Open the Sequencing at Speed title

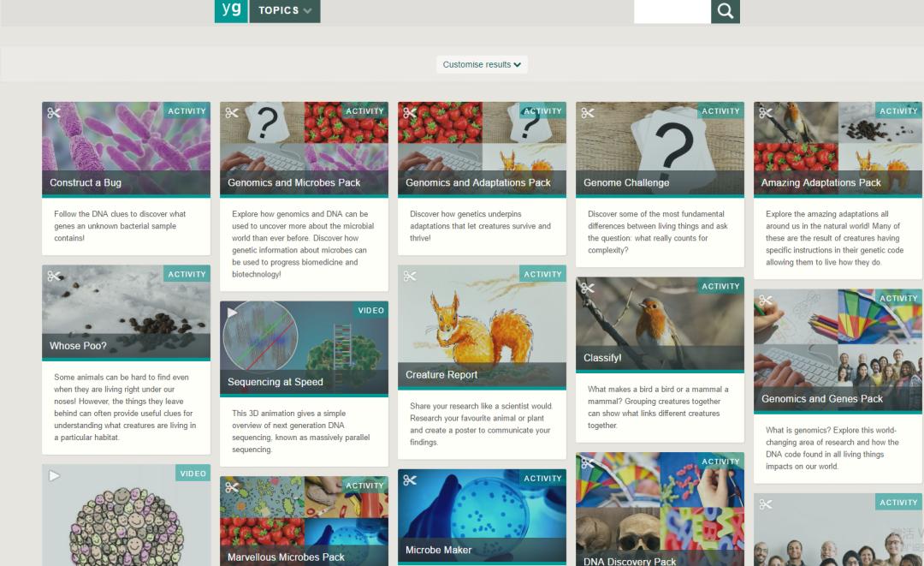(275, 382)
